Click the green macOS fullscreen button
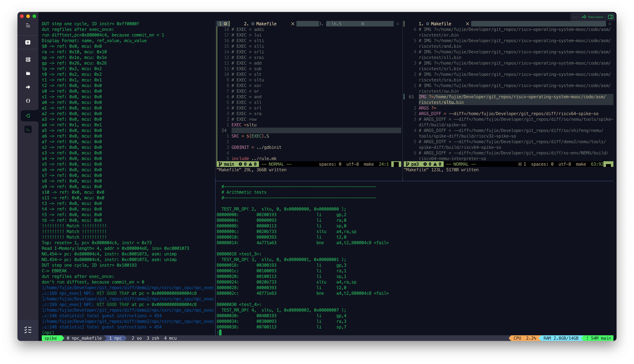Image resolution: width=634 pixels, height=364 pixels. pos(34,16)
